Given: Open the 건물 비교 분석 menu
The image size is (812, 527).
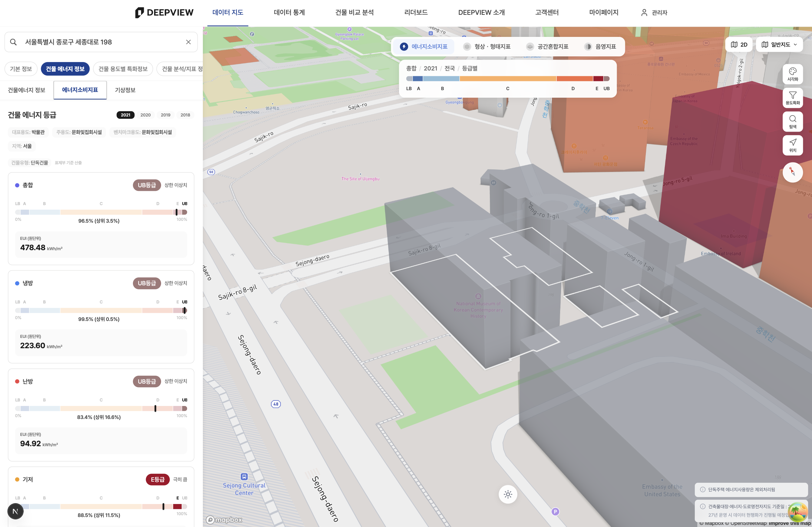Looking at the screenshot, I should pyautogui.click(x=355, y=13).
